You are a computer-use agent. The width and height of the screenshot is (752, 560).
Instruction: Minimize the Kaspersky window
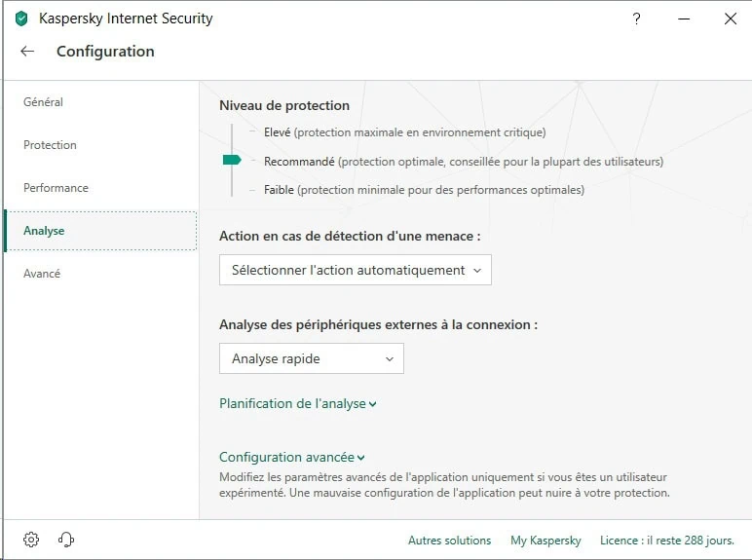click(x=684, y=19)
